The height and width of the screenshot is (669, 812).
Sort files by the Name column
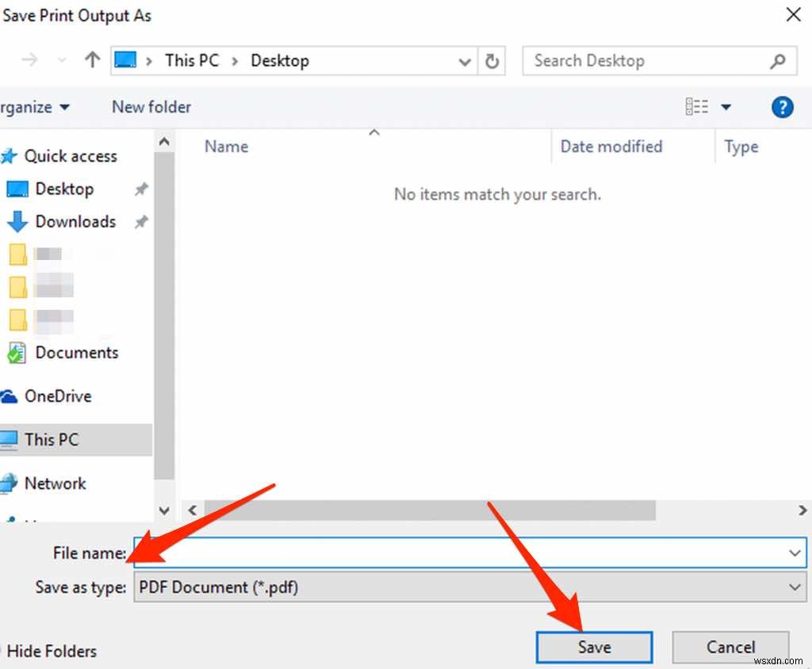pyautogui.click(x=226, y=146)
